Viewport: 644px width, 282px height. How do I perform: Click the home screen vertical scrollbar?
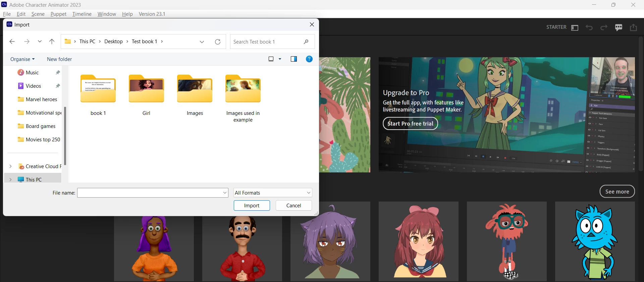coord(641,104)
